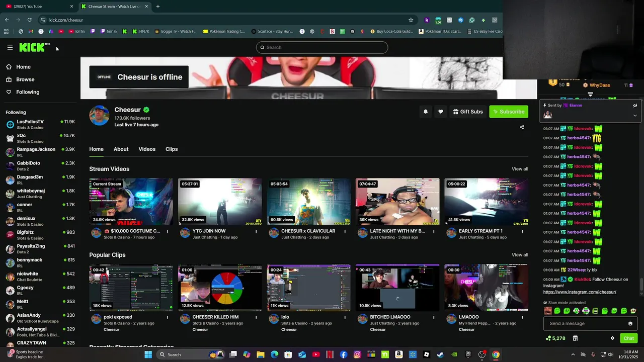Open the YTG JOIN NOW video thumbnail
The height and width of the screenshot is (362, 644).
coord(220,202)
